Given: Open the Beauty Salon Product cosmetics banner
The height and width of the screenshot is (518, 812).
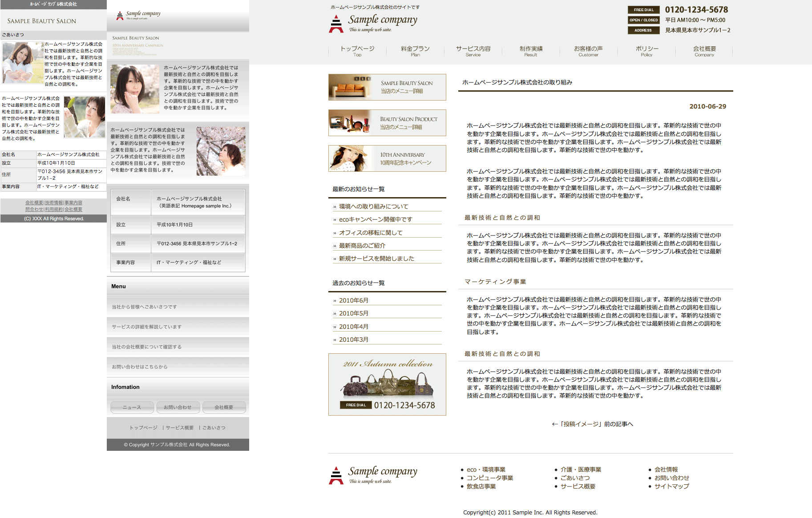Looking at the screenshot, I should click(x=387, y=123).
